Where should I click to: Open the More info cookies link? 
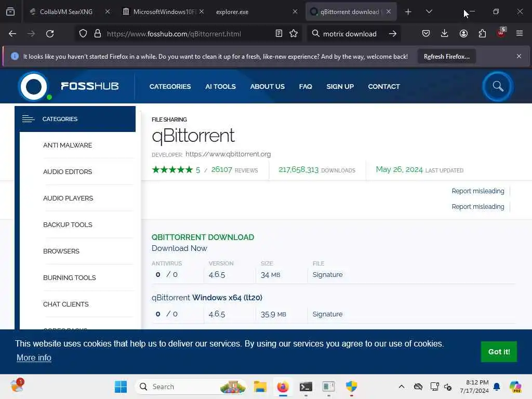point(34,357)
